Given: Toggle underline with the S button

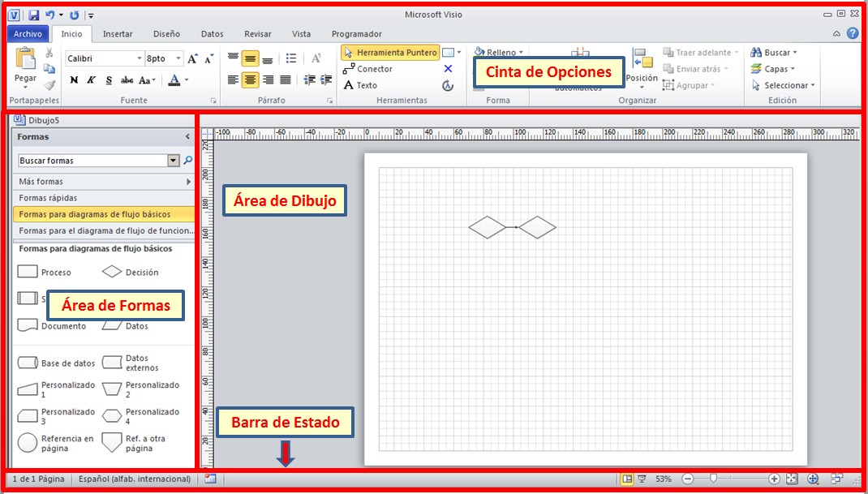Looking at the screenshot, I should point(109,80).
